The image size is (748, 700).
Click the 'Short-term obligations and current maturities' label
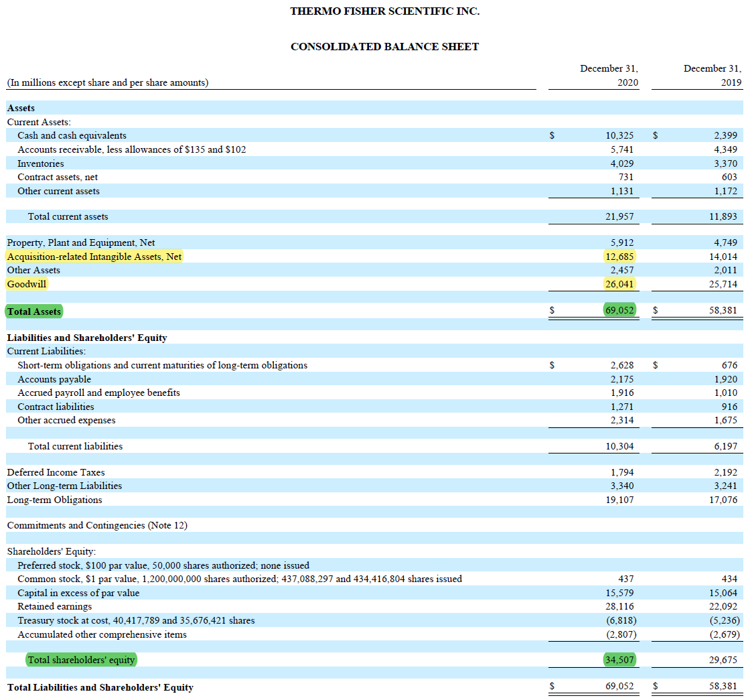[x=162, y=365]
